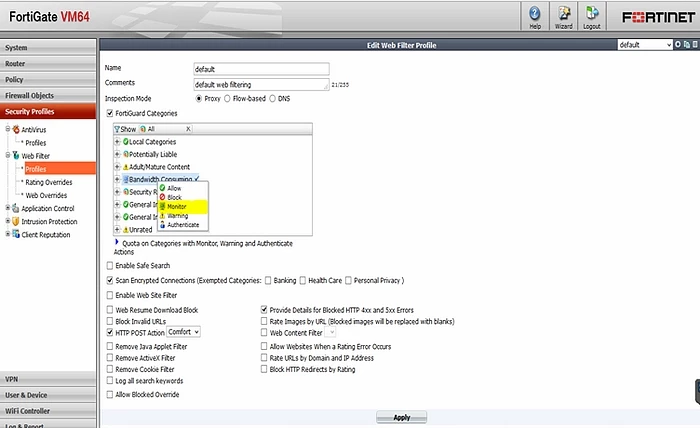Screen dimensions: 700x428
Task: Open the VPN menu section
Action: 48,379
